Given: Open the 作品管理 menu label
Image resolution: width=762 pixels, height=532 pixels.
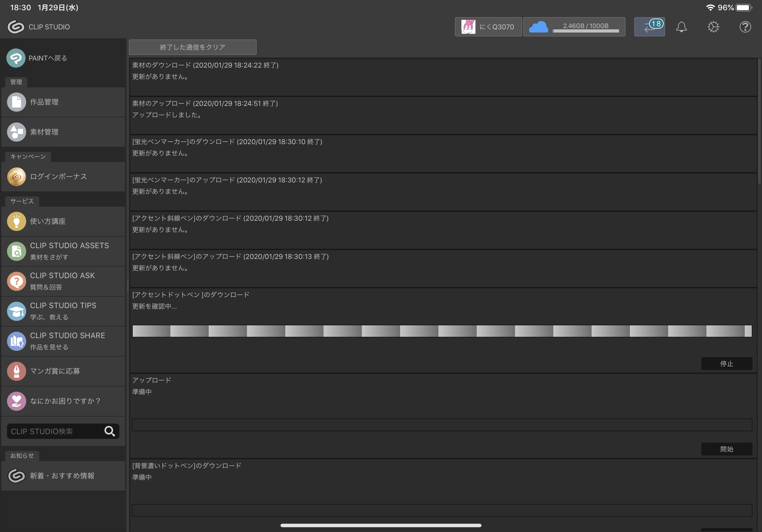Looking at the screenshot, I should [x=44, y=102].
